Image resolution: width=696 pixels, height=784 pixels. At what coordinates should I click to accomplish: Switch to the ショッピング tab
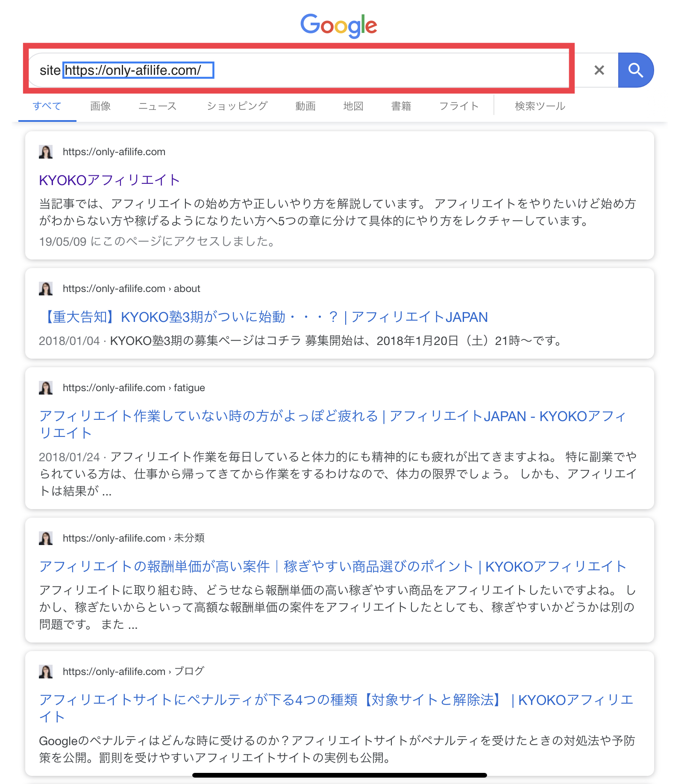point(237,106)
